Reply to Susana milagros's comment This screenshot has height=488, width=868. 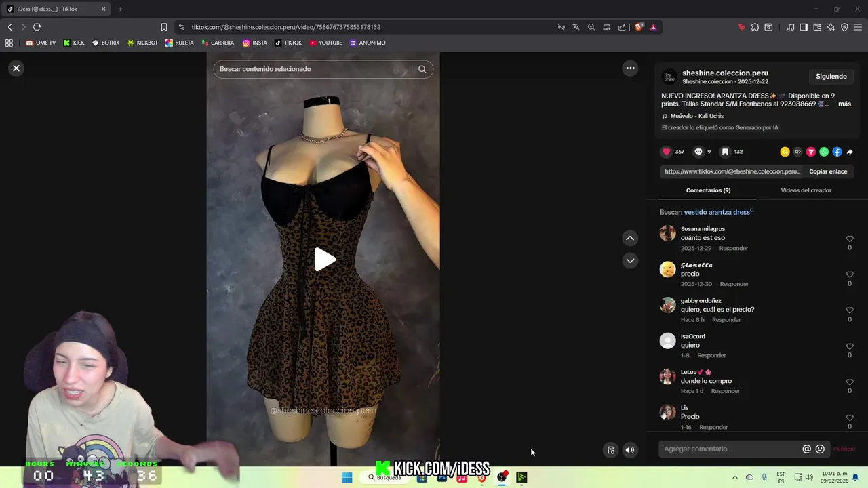coord(733,248)
